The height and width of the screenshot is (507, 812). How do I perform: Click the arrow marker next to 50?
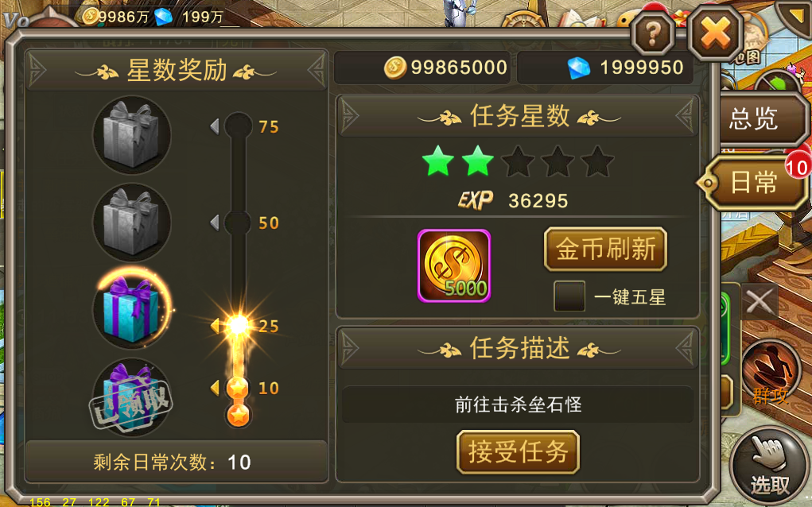click(x=215, y=223)
